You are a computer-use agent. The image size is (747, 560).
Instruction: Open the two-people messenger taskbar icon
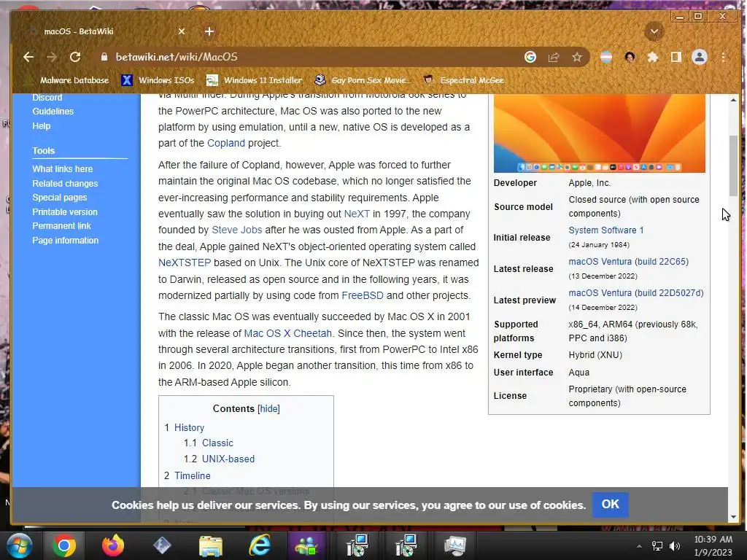click(307, 545)
